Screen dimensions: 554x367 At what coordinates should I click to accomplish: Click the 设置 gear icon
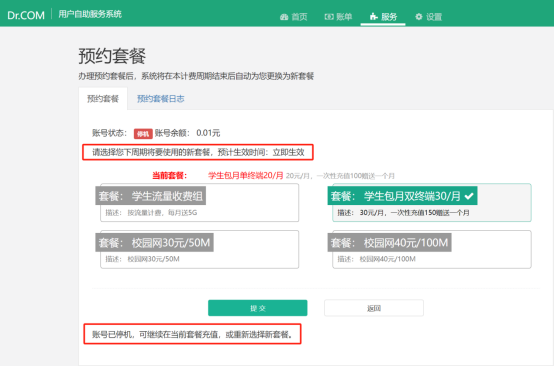pyautogui.click(x=419, y=17)
